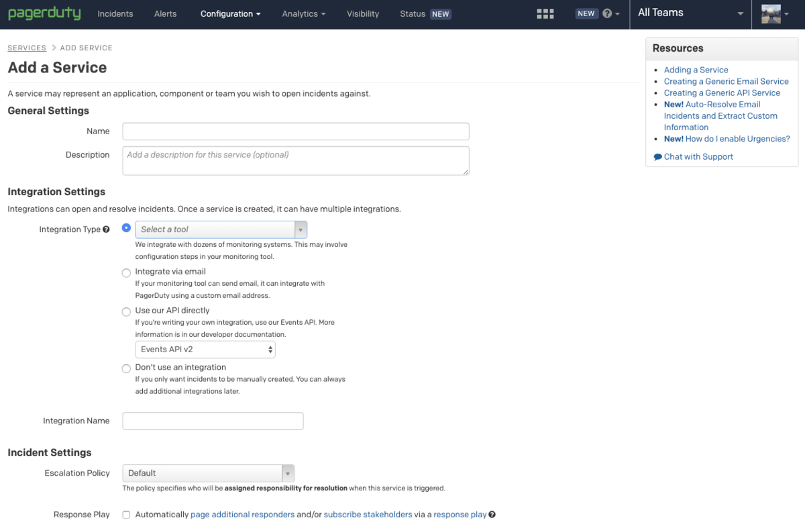Click into the Description text area
This screenshot has width=805, height=532.
tap(296, 161)
